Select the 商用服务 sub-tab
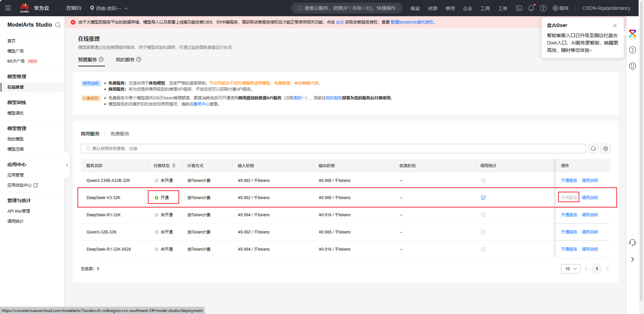This screenshot has height=314, width=644. click(90, 134)
